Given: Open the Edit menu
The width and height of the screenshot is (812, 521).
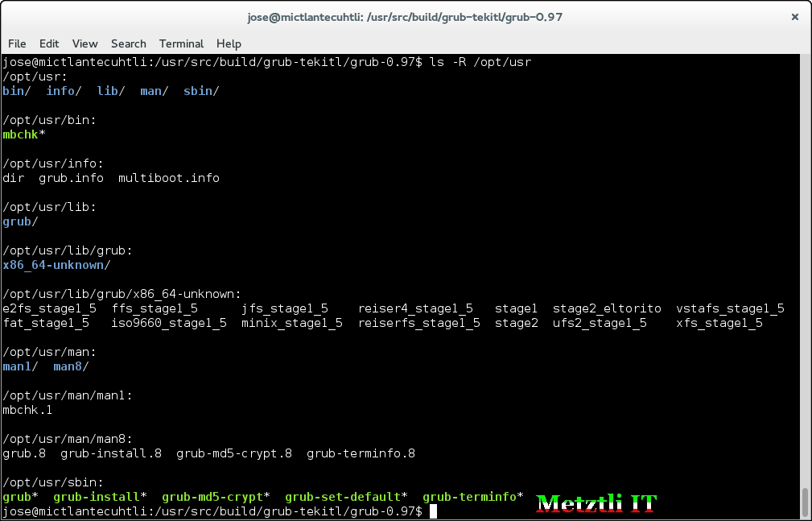Looking at the screenshot, I should [49, 43].
